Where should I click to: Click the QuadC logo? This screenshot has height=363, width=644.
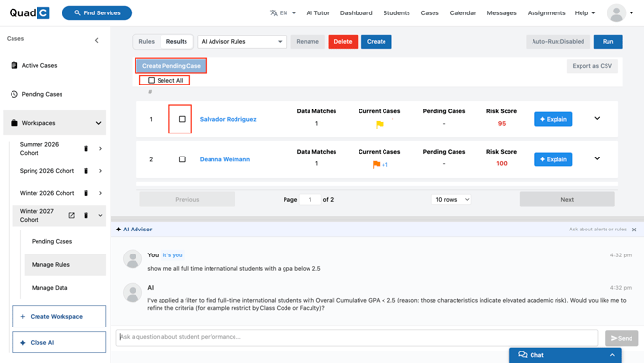29,12
